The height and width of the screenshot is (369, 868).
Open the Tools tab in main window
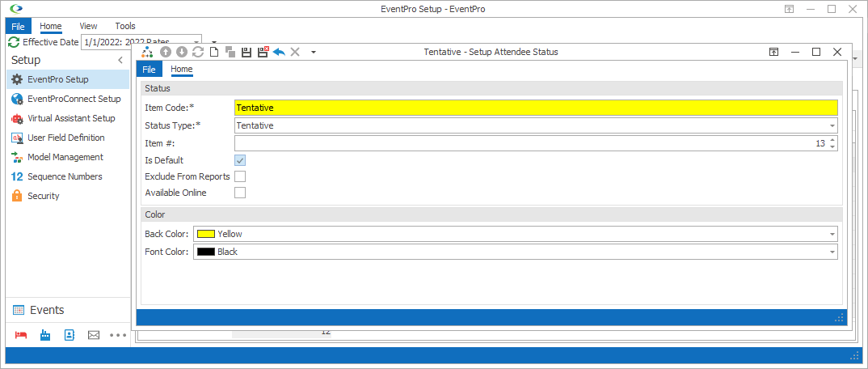pyautogui.click(x=125, y=26)
